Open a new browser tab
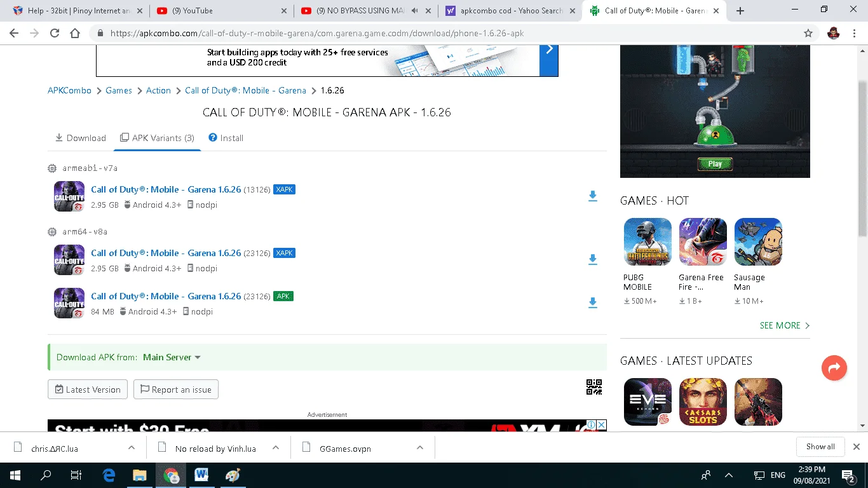This screenshot has width=868, height=488. [x=740, y=11]
